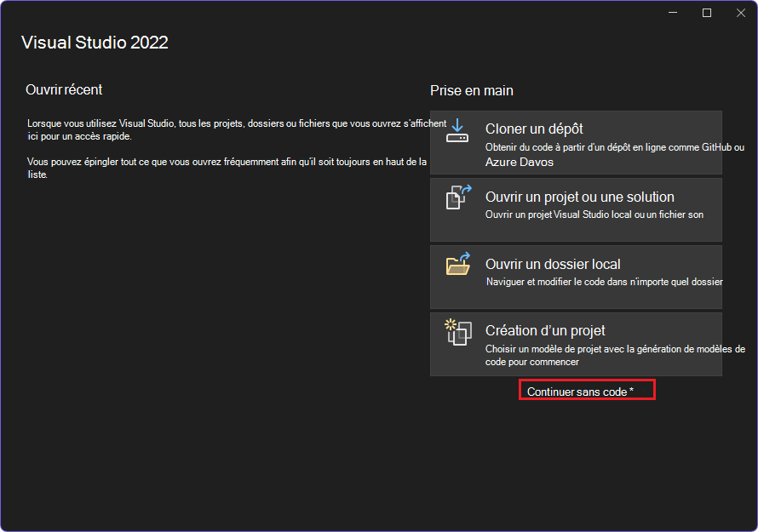Click the Visual Studio 2022 title
This screenshot has width=758, height=532.
(95, 43)
